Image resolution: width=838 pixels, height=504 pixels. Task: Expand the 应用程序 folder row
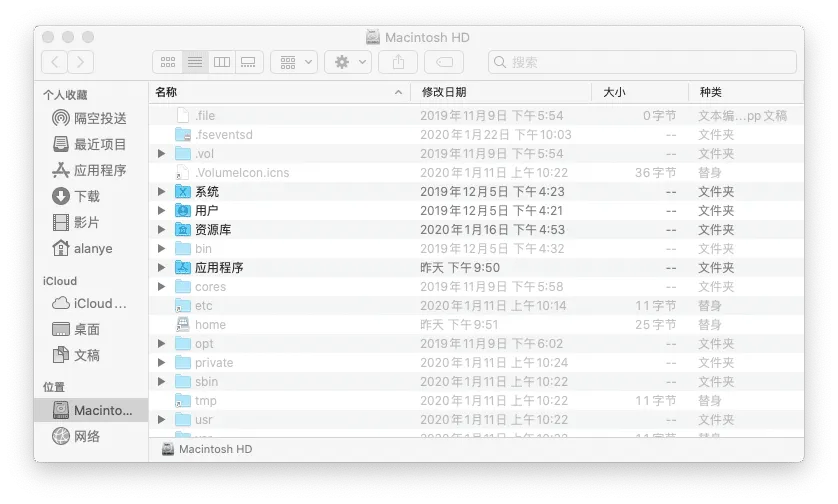click(161, 268)
